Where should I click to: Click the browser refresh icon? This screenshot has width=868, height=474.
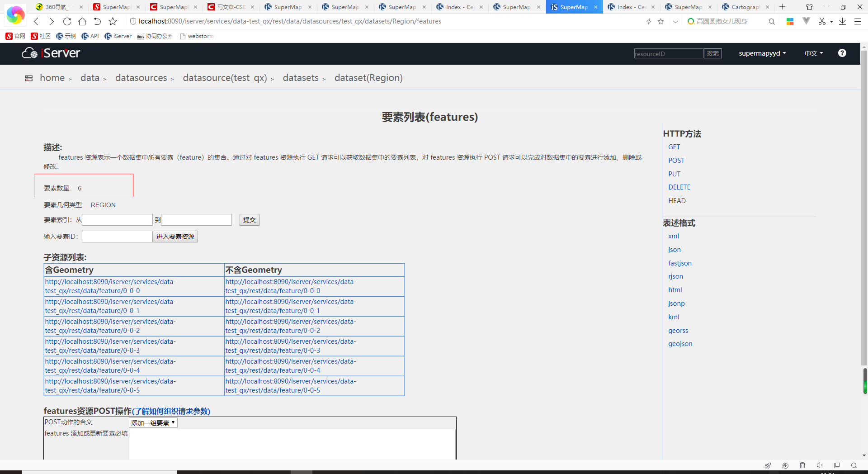67,21
